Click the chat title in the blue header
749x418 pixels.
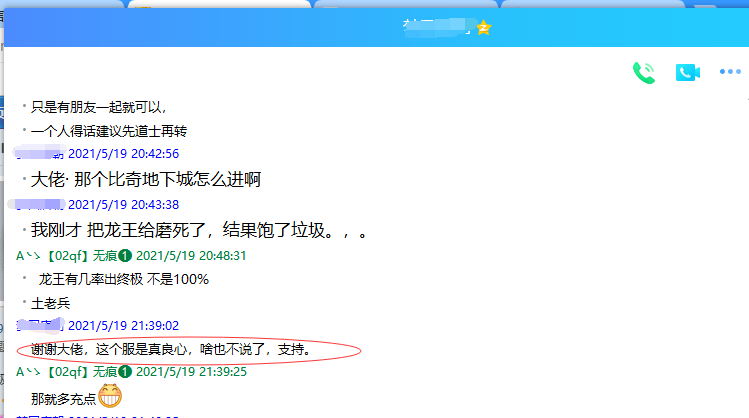pyautogui.click(x=436, y=28)
